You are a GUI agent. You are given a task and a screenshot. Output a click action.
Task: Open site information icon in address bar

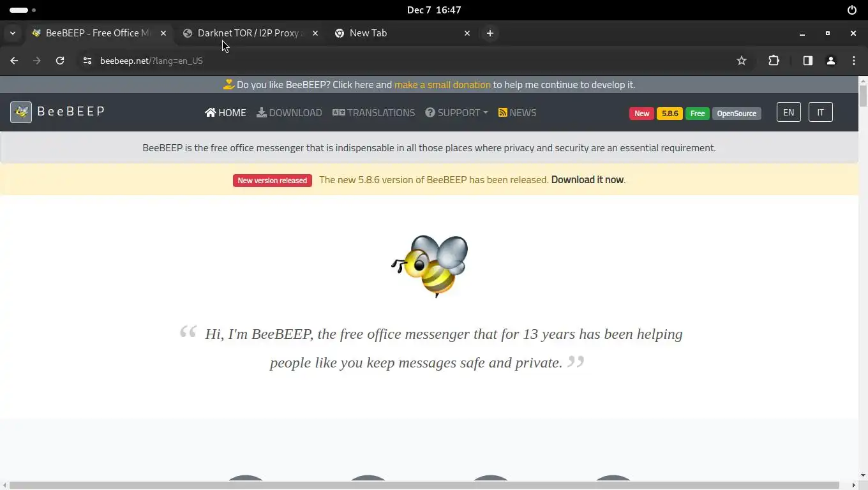pyautogui.click(x=87, y=61)
